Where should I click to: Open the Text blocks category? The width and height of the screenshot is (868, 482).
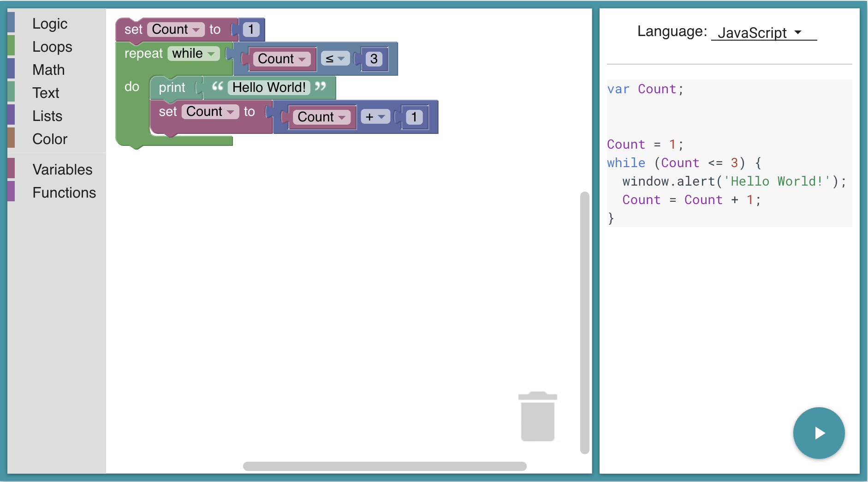pyautogui.click(x=46, y=93)
